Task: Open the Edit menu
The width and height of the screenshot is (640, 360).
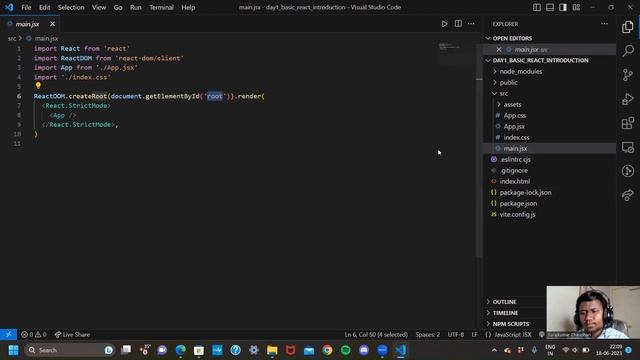Action: click(44, 7)
